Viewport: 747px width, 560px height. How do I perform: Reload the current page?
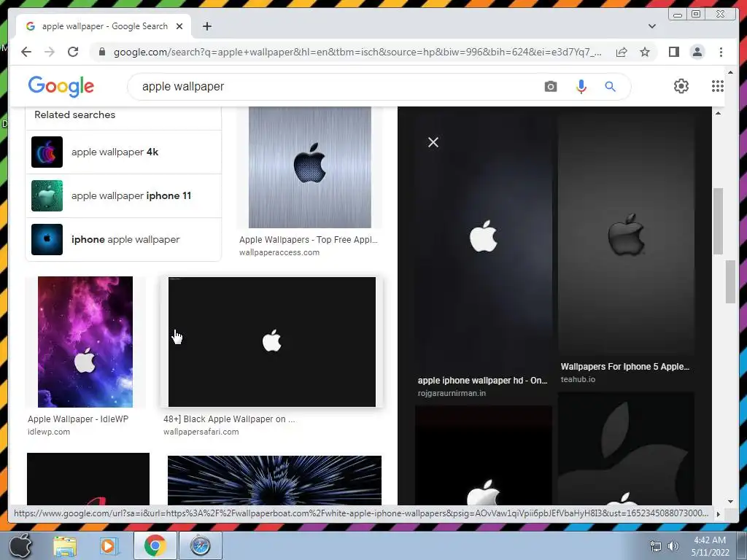(x=73, y=52)
